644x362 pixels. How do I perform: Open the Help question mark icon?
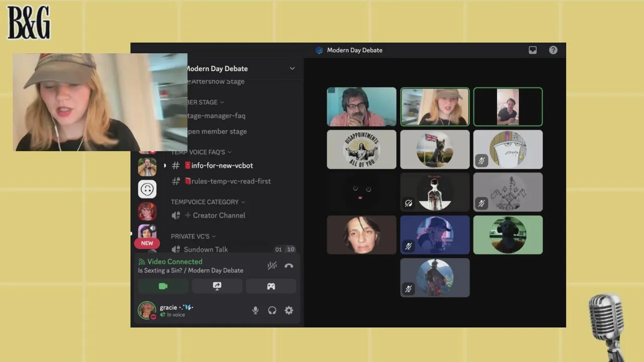pyautogui.click(x=553, y=50)
